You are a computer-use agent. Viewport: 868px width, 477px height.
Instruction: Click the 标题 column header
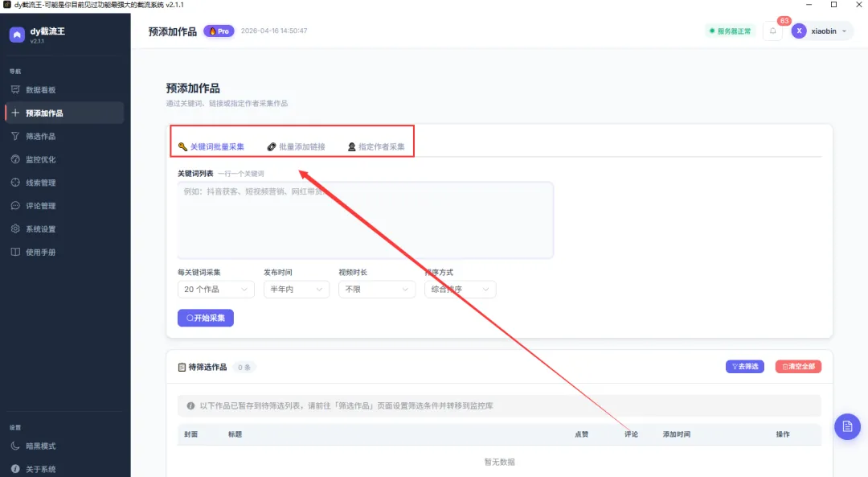(235, 434)
